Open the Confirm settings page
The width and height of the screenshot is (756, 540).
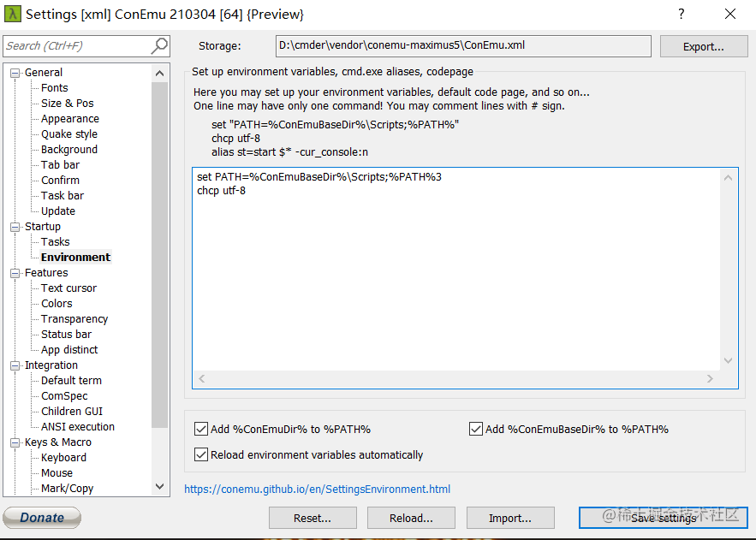pos(60,181)
